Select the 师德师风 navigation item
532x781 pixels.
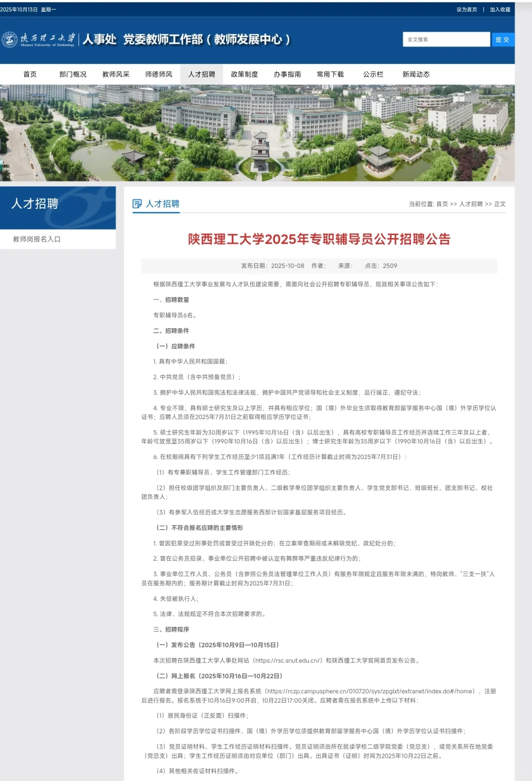[x=159, y=74]
